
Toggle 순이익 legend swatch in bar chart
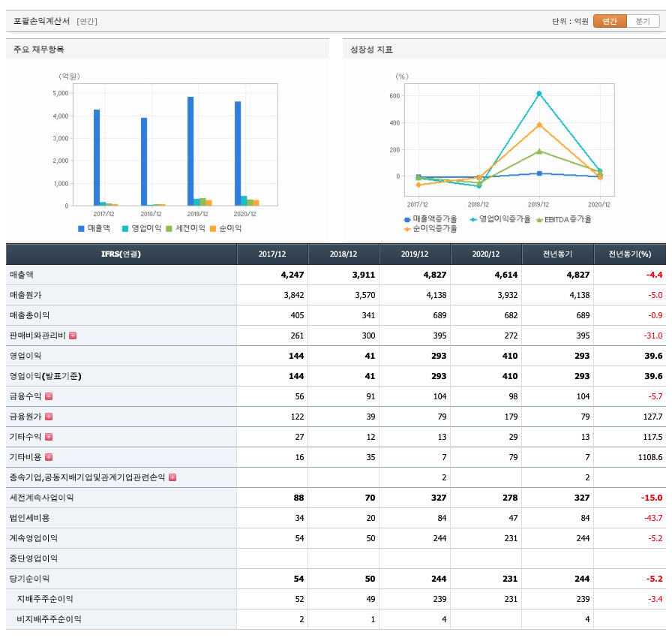[213, 228]
